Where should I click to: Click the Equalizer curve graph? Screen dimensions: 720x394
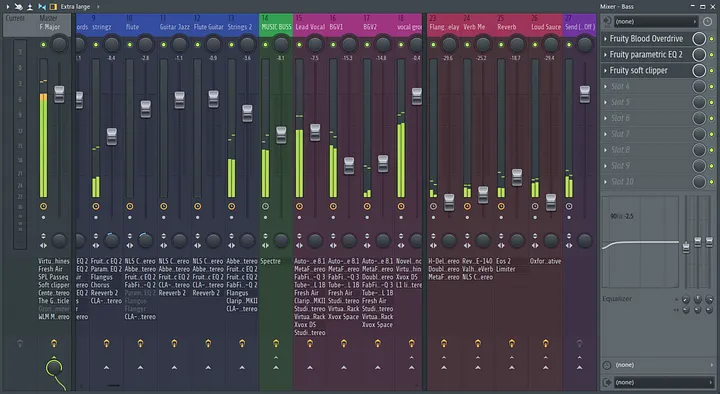640,242
